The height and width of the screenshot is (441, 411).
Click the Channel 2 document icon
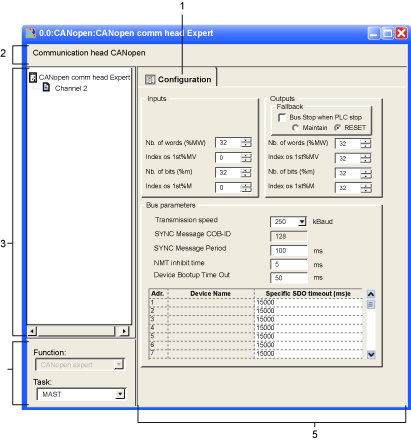click(x=47, y=88)
